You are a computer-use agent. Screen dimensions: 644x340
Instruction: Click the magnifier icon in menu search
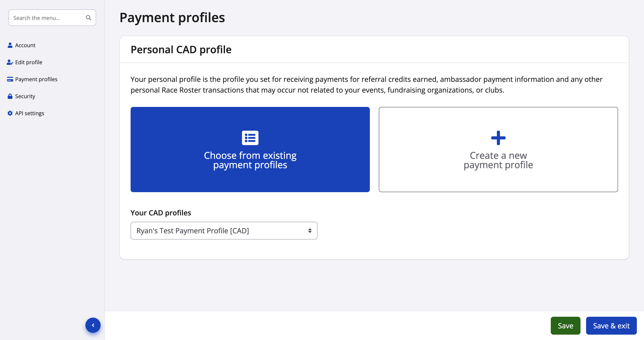(88, 18)
